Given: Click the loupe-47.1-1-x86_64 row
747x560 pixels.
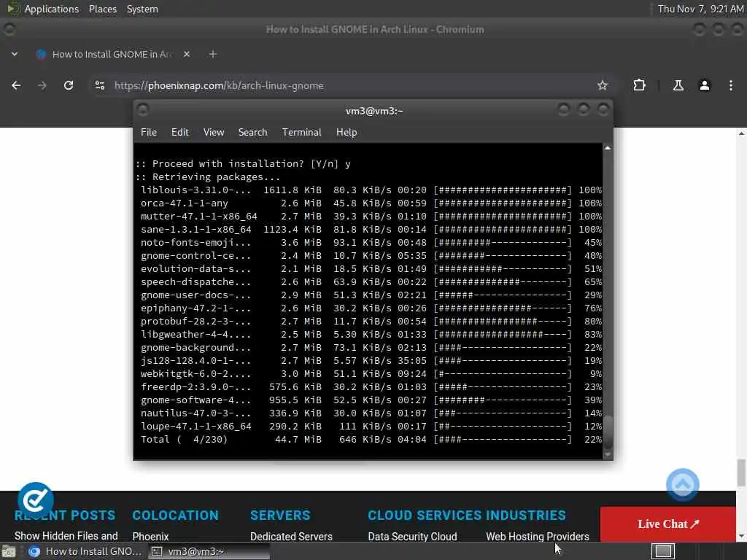Looking at the screenshot, I should point(371,426).
